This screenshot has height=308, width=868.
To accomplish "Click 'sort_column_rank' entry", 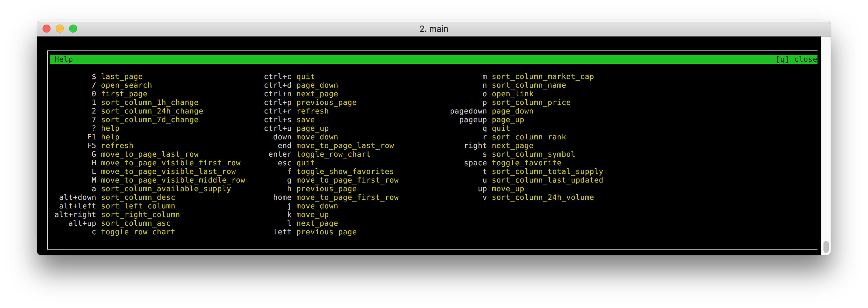I will coord(529,137).
